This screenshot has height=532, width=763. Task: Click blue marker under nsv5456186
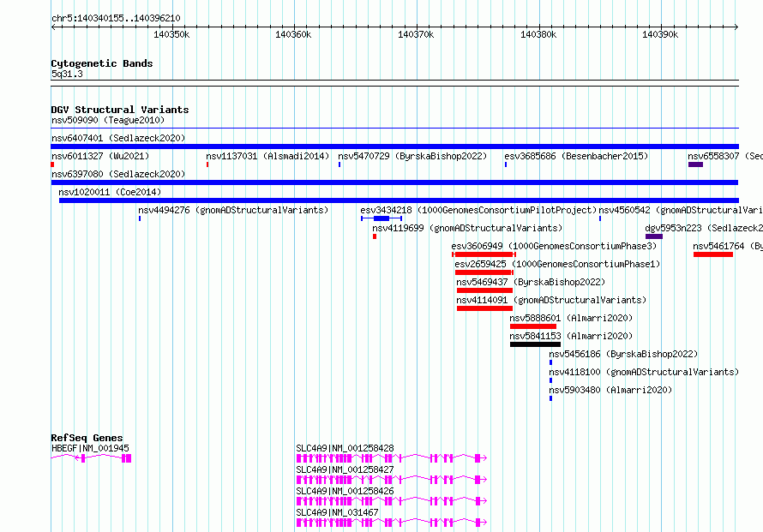pyautogui.click(x=550, y=362)
